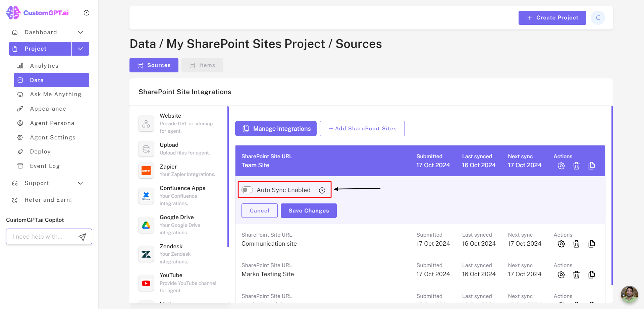
Task: Click Cancel button
Action: [x=260, y=211]
